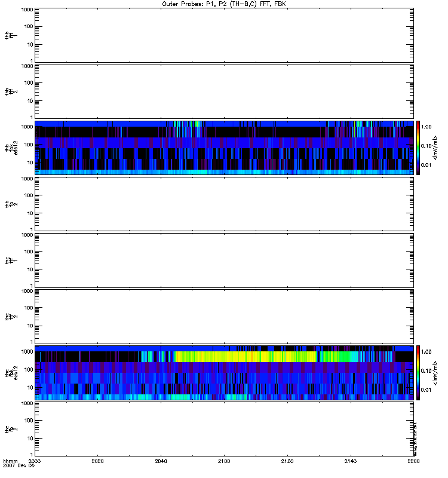
Task: Click the '100' tick of the thc fbk edc12 panel
Action: coord(29,369)
